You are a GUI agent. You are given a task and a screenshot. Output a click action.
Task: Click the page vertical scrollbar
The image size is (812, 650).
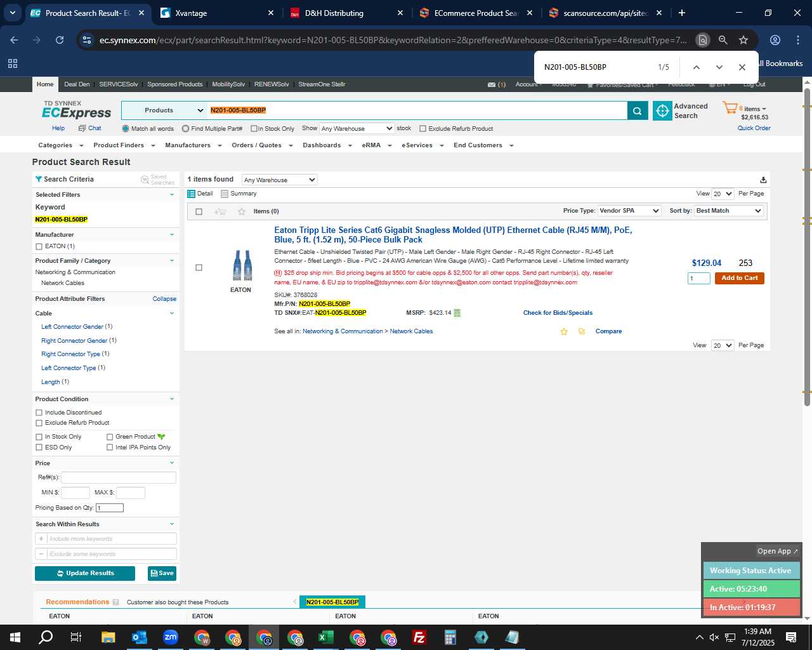807,248
